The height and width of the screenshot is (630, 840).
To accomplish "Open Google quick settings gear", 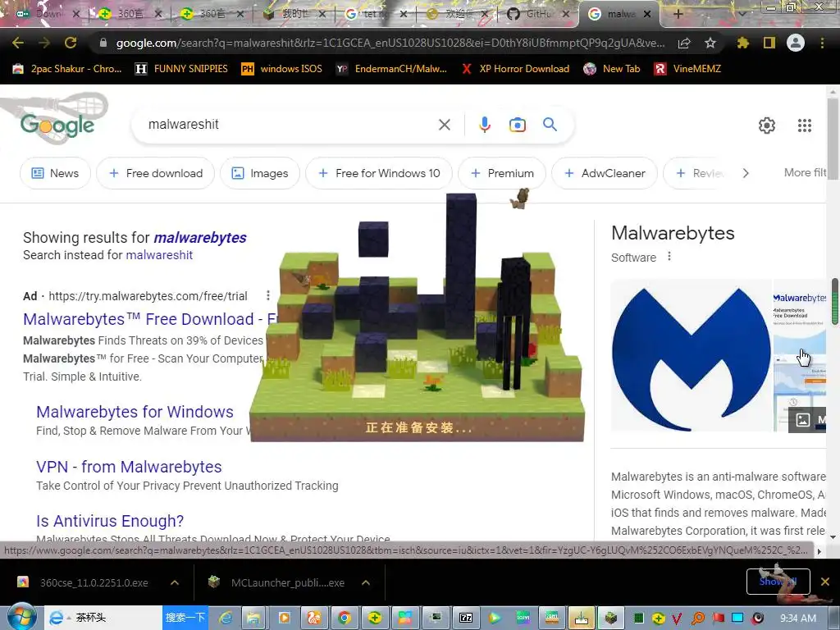I will pyautogui.click(x=767, y=126).
